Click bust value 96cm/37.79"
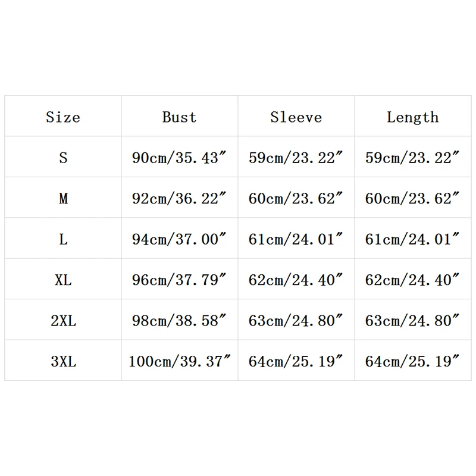This screenshot has height=476, width=476. (179, 279)
